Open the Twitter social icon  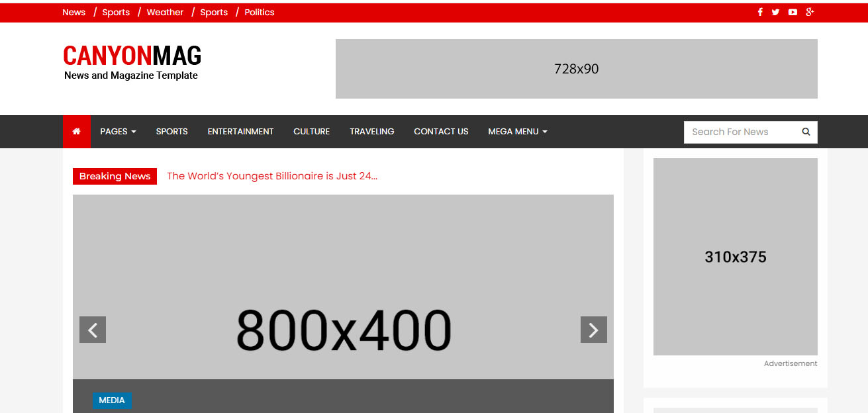pyautogui.click(x=775, y=12)
